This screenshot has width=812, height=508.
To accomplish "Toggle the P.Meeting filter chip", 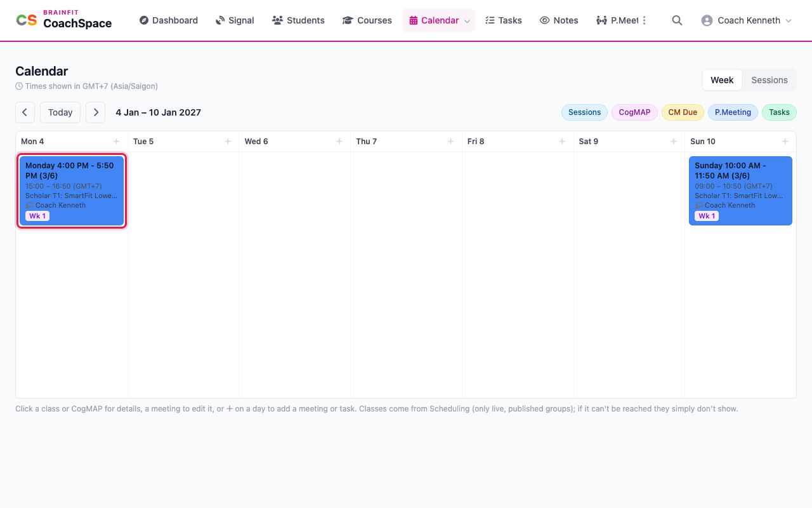I will [x=733, y=112].
